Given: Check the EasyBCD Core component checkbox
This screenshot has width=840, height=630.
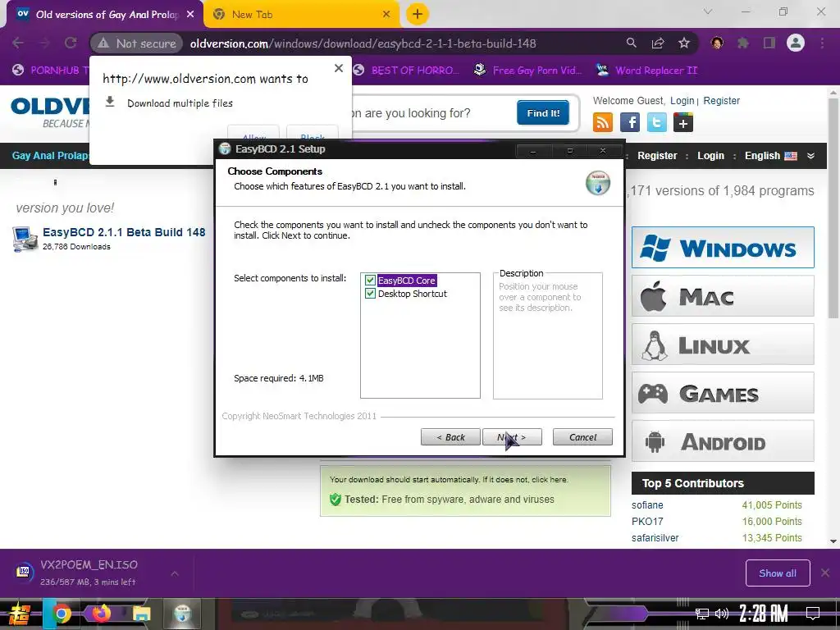Looking at the screenshot, I should tap(370, 281).
